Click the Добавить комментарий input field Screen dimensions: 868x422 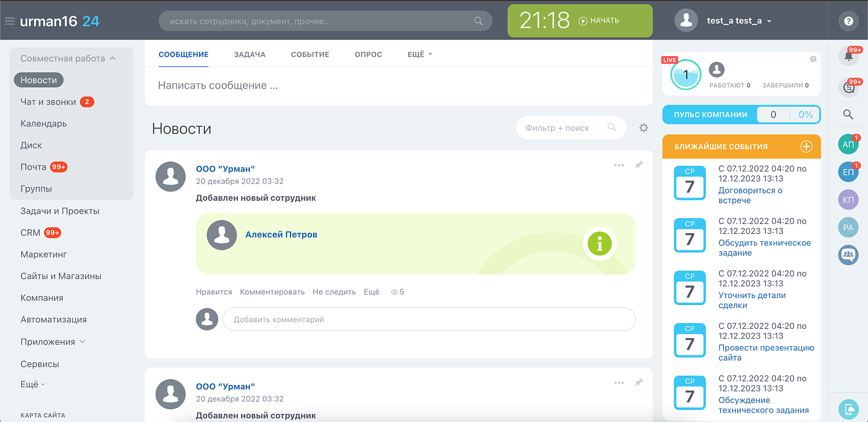tap(428, 319)
